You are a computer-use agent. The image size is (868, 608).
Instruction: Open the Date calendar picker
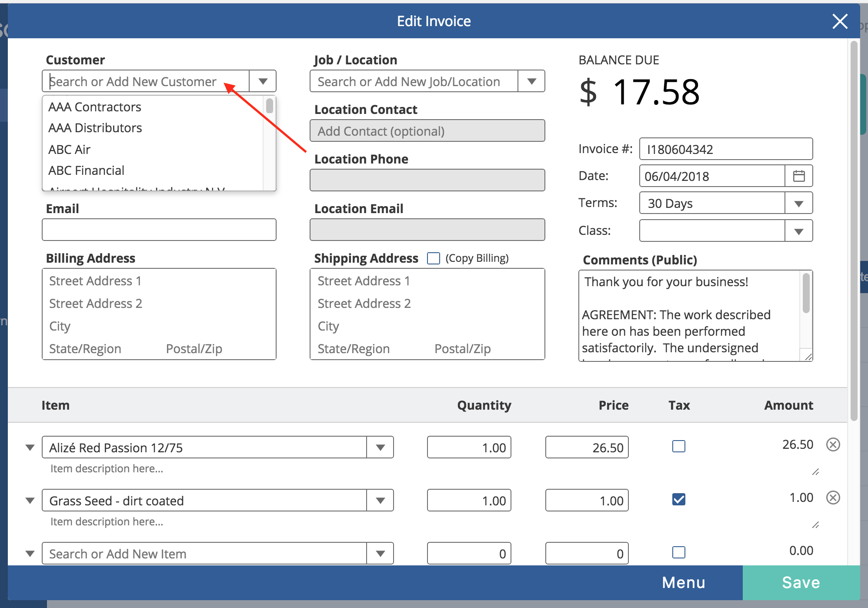[799, 176]
